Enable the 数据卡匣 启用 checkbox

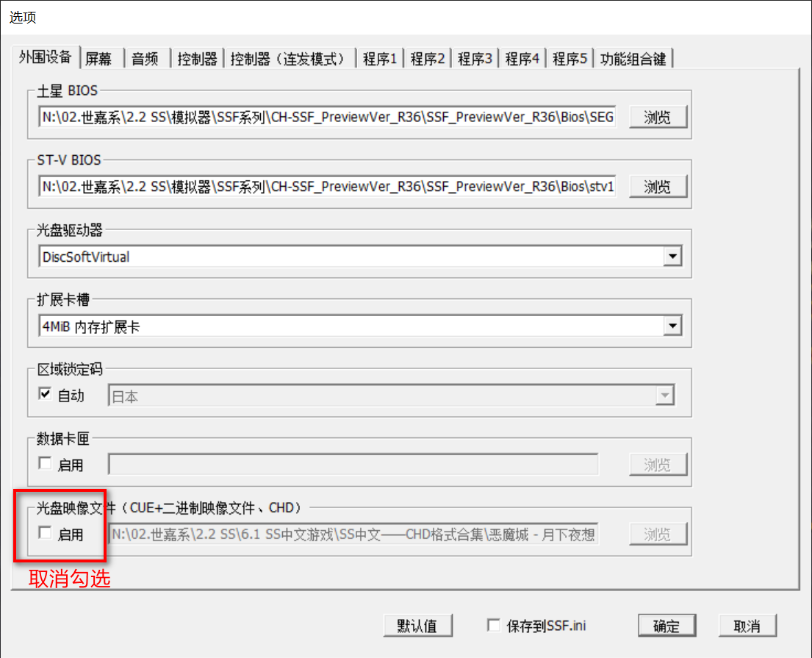pos(46,464)
